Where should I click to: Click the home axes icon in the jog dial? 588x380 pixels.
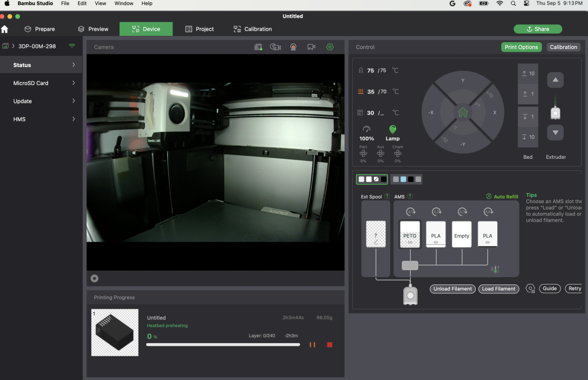pyautogui.click(x=462, y=112)
